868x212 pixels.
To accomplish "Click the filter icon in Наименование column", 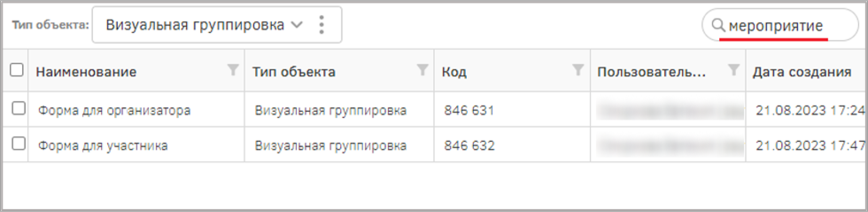I will (x=233, y=69).
